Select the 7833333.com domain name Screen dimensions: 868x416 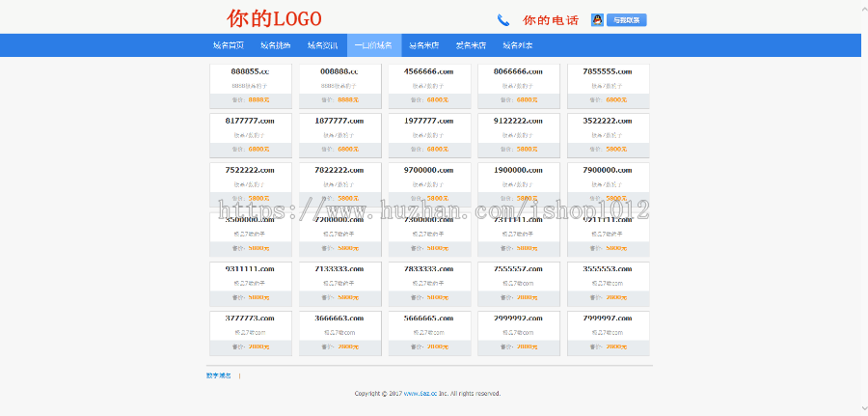pos(428,268)
